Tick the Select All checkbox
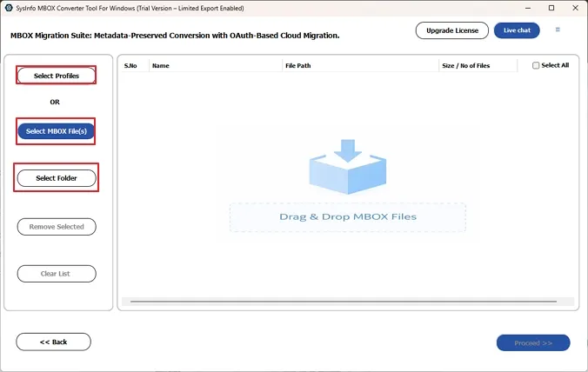The height and width of the screenshot is (372, 588). [536, 65]
